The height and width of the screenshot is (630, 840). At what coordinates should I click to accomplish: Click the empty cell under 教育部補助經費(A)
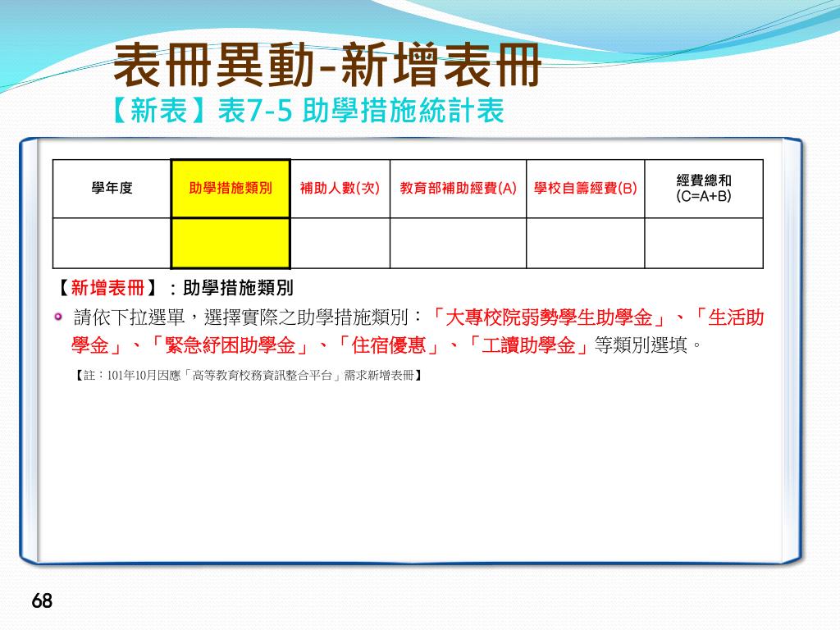pyautogui.click(x=458, y=243)
